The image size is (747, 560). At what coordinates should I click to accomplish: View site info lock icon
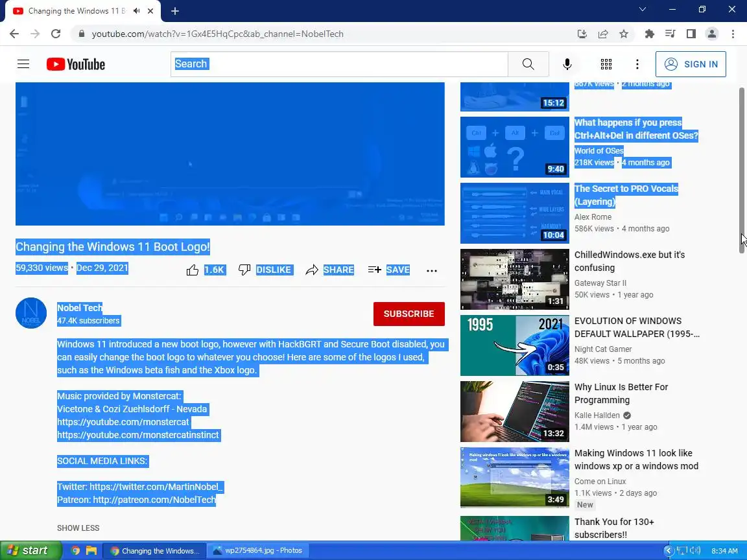click(x=82, y=34)
